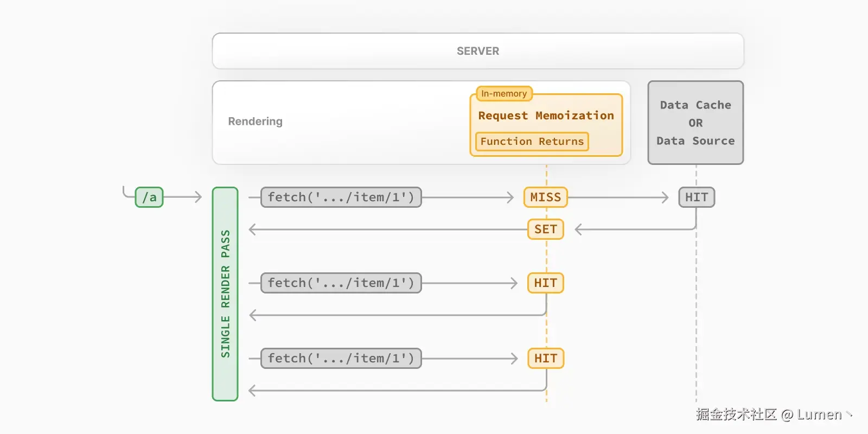Click the Request Memoization title
This screenshot has height=434, width=868.
tap(546, 116)
